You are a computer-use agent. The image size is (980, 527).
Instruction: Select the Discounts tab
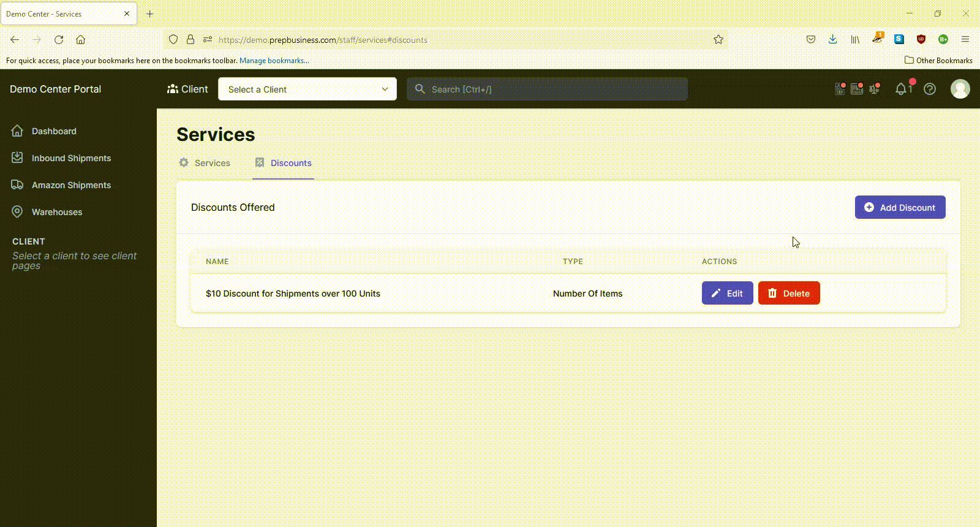pos(283,163)
